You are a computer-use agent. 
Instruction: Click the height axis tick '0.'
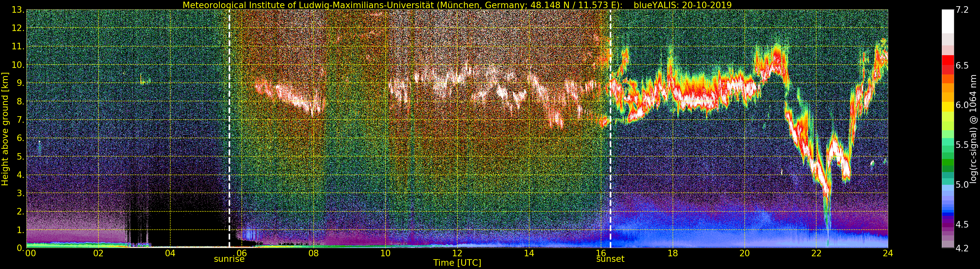click(20, 248)
